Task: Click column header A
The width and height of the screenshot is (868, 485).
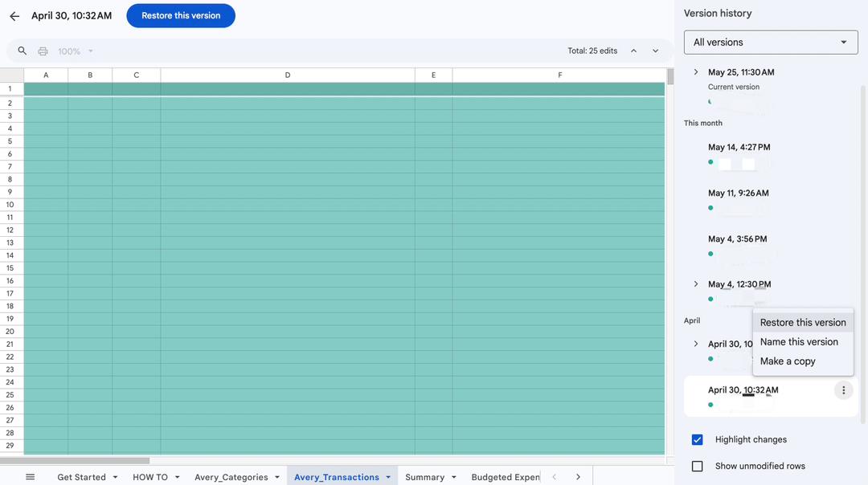Action: (46, 75)
